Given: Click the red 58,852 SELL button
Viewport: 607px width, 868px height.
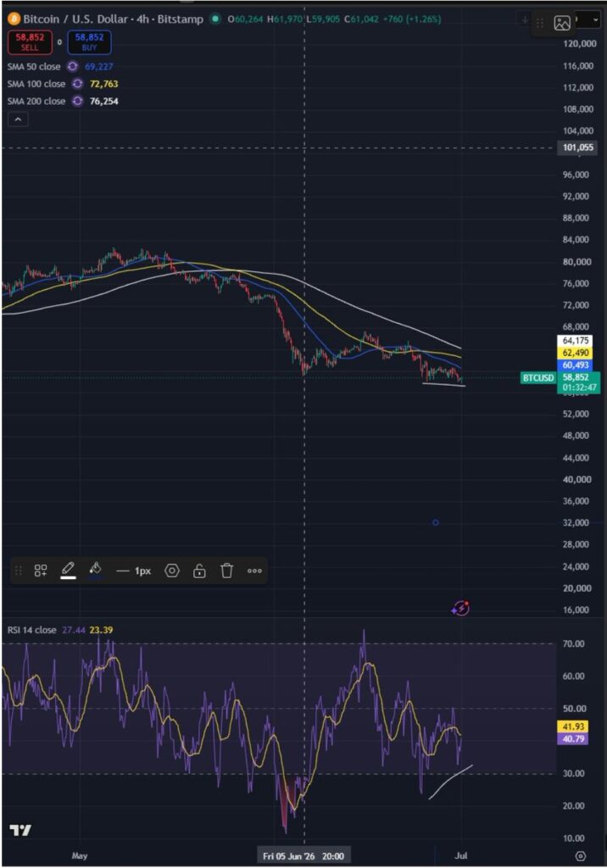Looking at the screenshot, I should pyautogui.click(x=30, y=42).
